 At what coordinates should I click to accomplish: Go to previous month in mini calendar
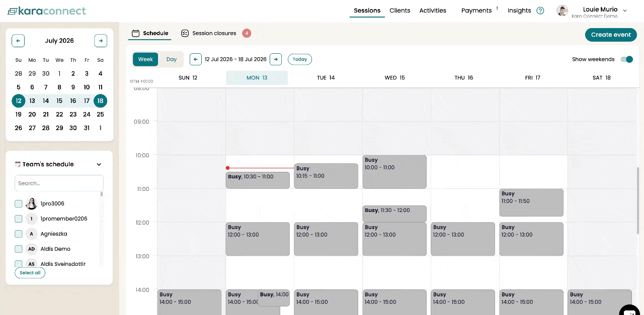18,41
